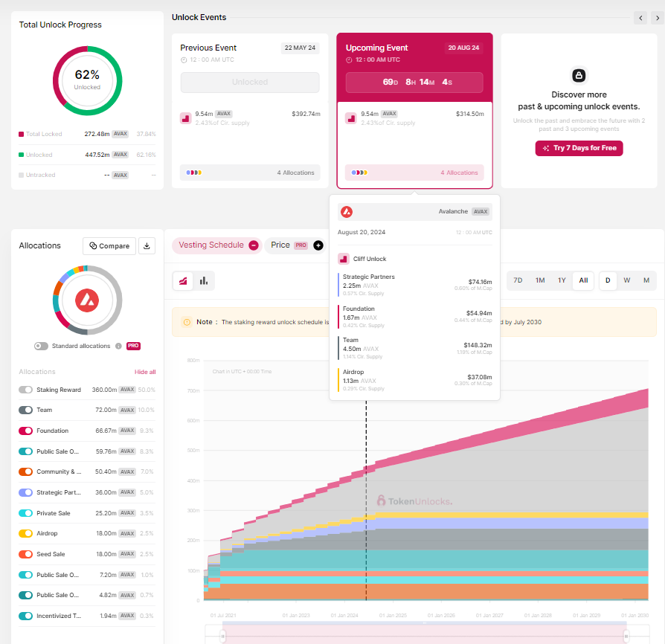
Task: Click the Compare button
Action: 109,245
